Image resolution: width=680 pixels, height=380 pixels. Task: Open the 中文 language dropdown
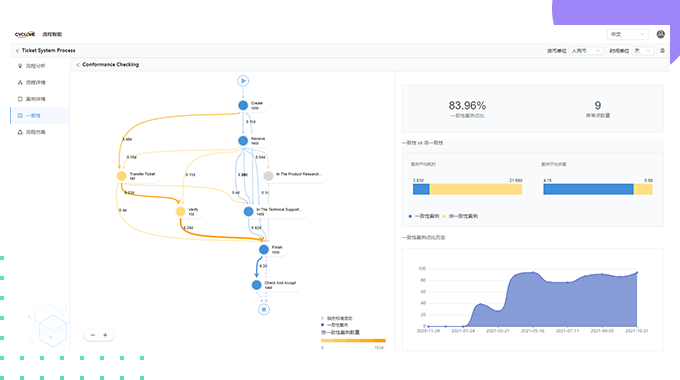(627, 34)
